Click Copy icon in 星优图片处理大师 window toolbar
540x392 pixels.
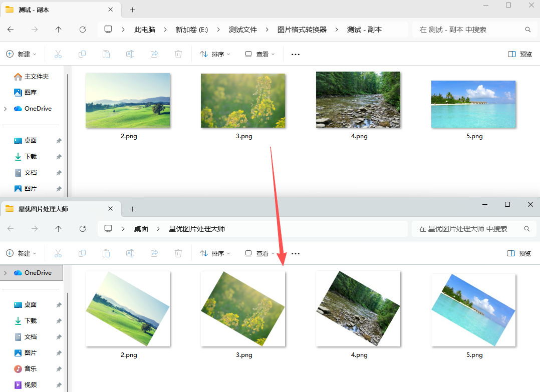point(82,253)
